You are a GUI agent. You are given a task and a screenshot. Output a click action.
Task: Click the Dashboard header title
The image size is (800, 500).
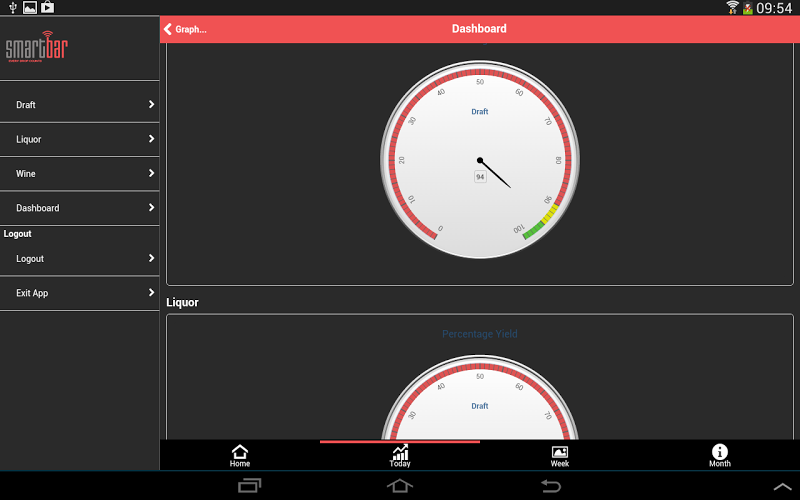pos(479,29)
